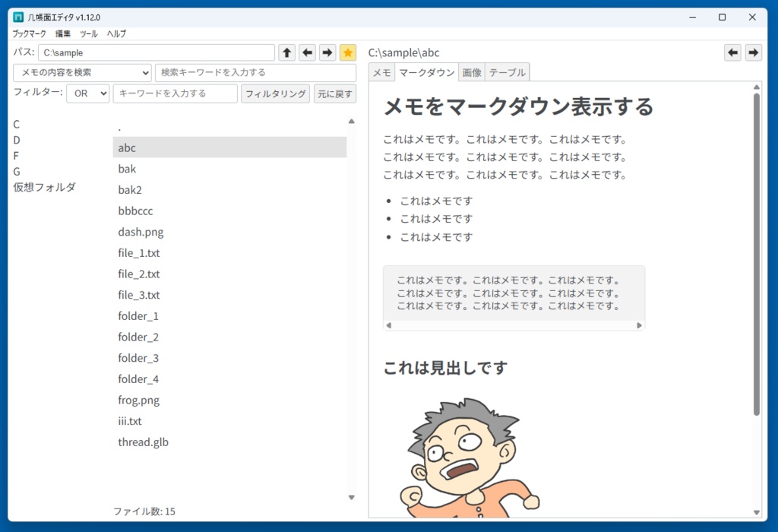Click the yellow bookmark star icon
Viewport: 778px width, 532px height.
(347, 52)
